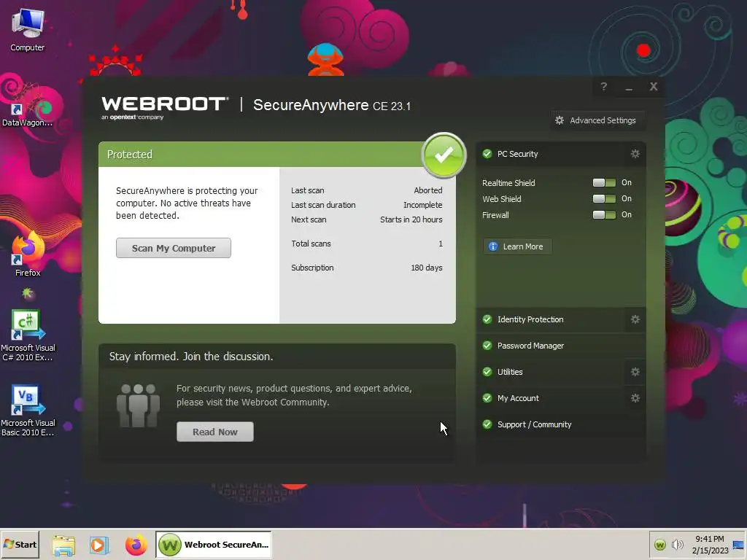Viewport: 747px width, 560px height.
Task: Click the '180 days' subscription value
Action: [426, 268]
